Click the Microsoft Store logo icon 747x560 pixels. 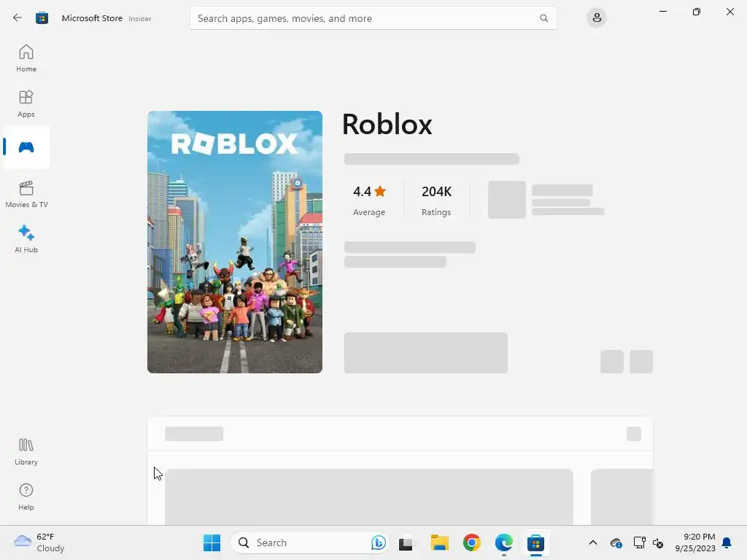[x=42, y=18]
